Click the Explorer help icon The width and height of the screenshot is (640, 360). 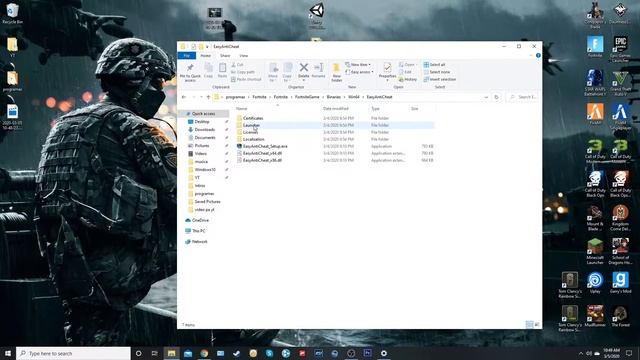[538, 56]
